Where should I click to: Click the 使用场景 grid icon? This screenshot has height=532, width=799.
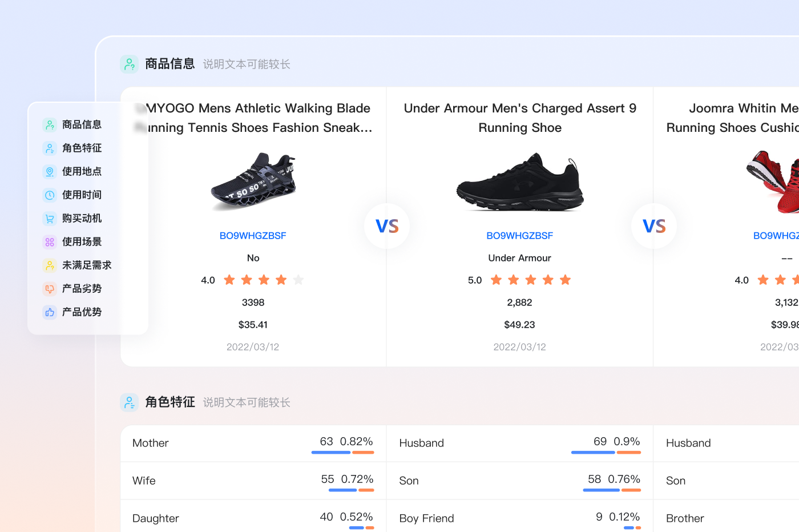tap(50, 241)
